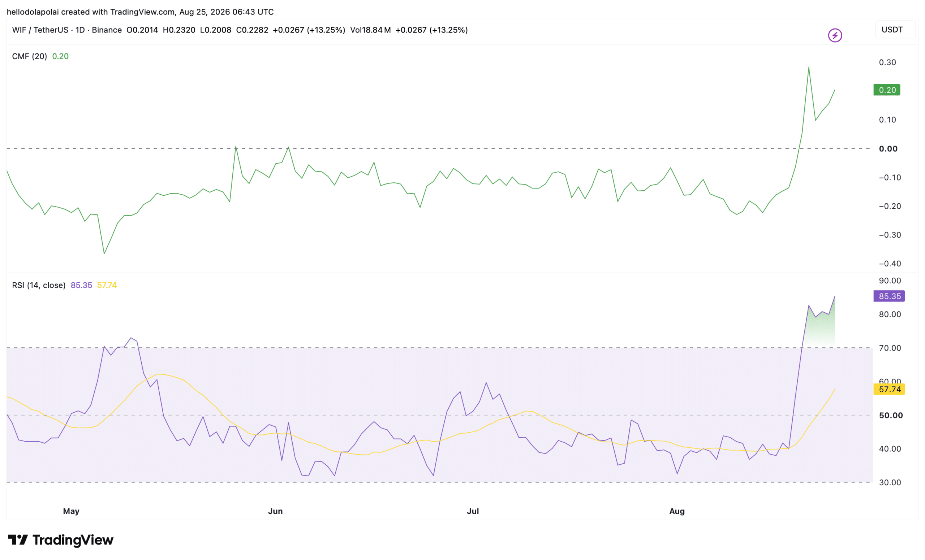Click the May label on time axis
This screenshot has height=560, width=925.
click(x=71, y=511)
